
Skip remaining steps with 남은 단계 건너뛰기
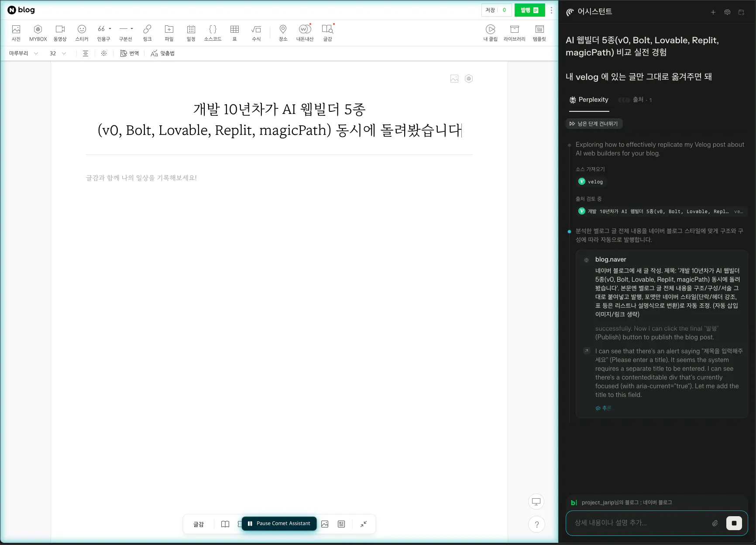(x=594, y=124)
